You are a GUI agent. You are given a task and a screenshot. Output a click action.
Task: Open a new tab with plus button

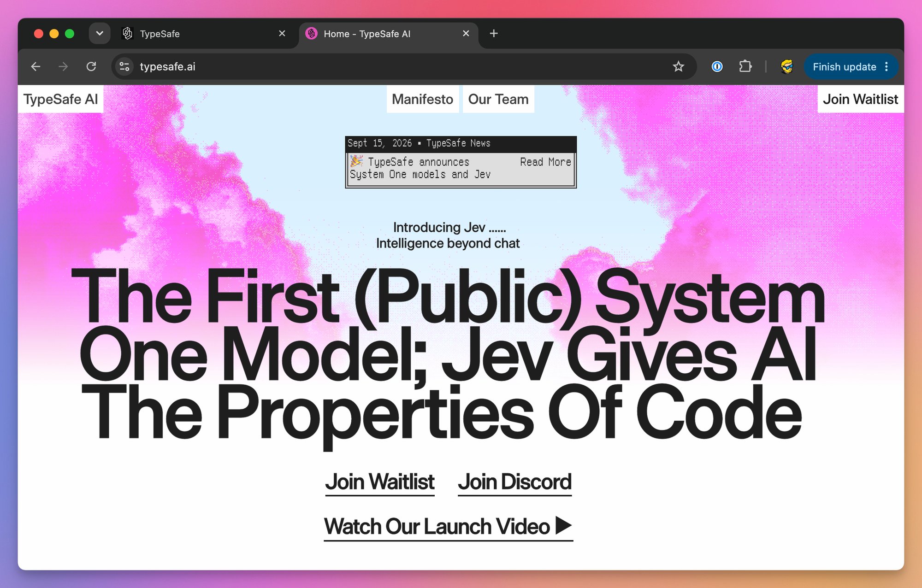coord(494,34)
